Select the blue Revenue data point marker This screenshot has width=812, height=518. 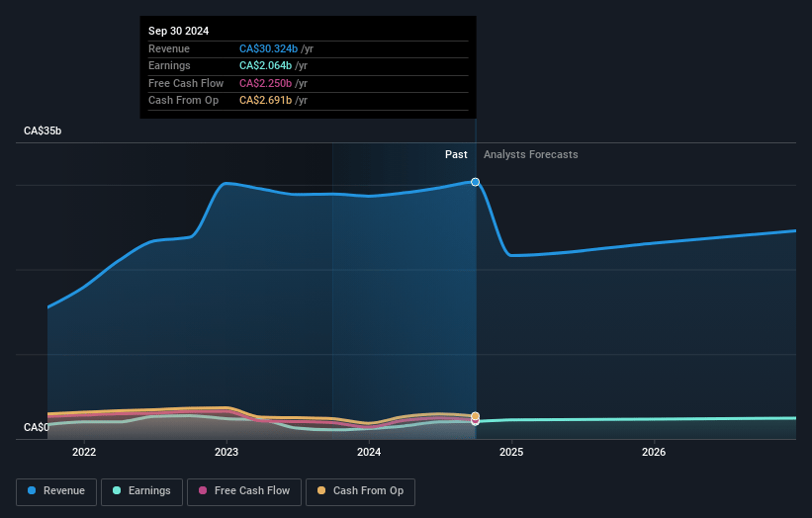476,182
